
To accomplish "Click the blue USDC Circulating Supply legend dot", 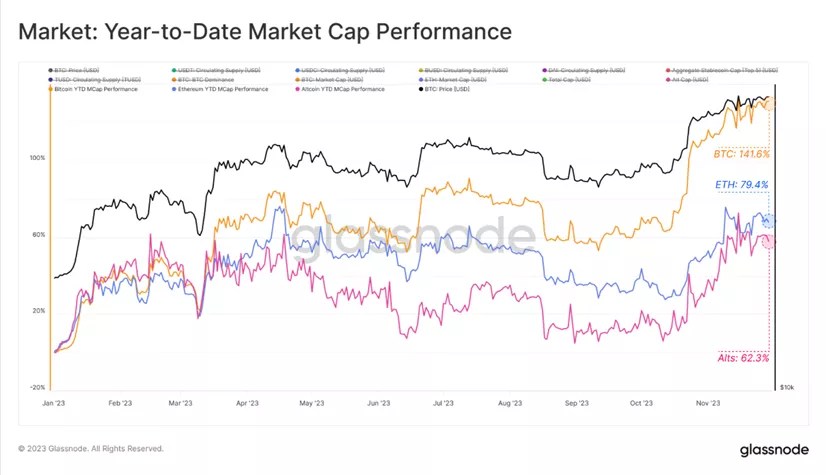I will tap(298, 70).
